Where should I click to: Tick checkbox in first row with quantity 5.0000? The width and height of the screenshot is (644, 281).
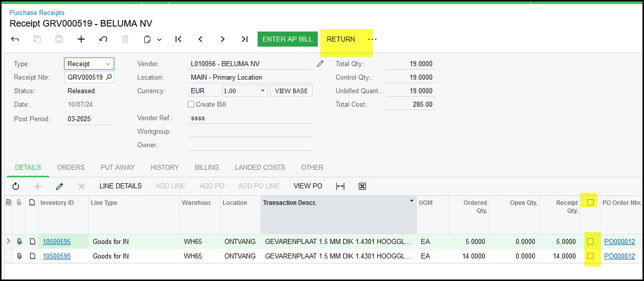pos(590,241)
